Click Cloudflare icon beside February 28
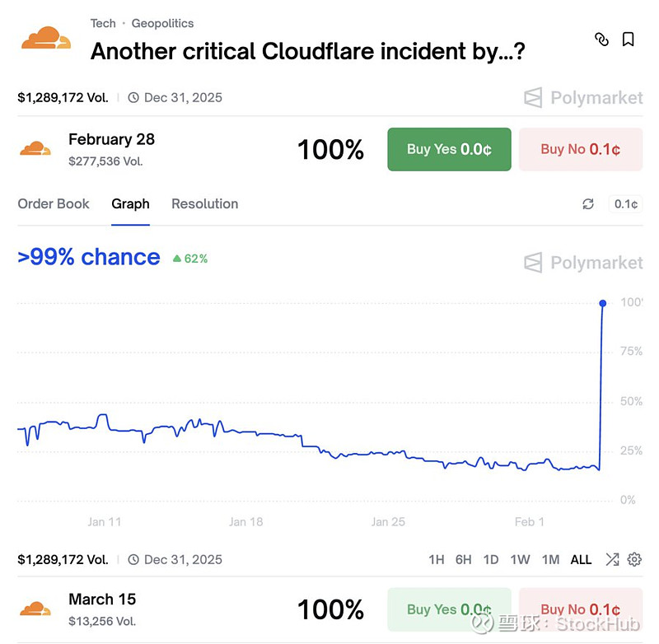Viewport: 659px width, 644px height. 35,149
